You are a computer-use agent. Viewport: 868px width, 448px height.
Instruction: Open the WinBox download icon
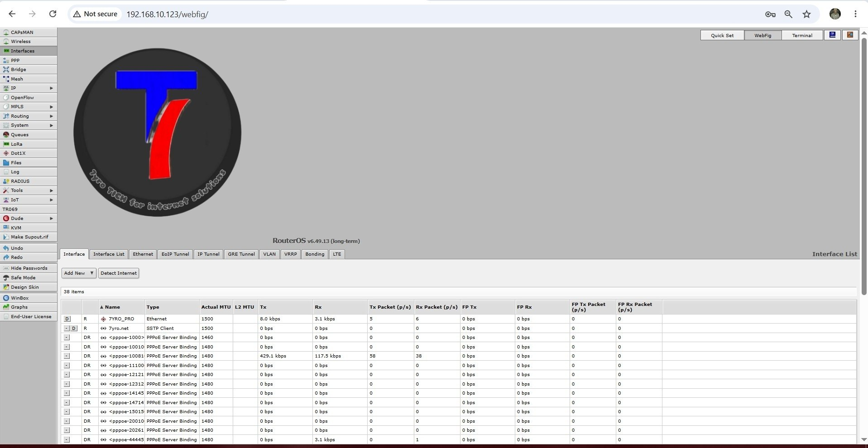tap(6, 298)
